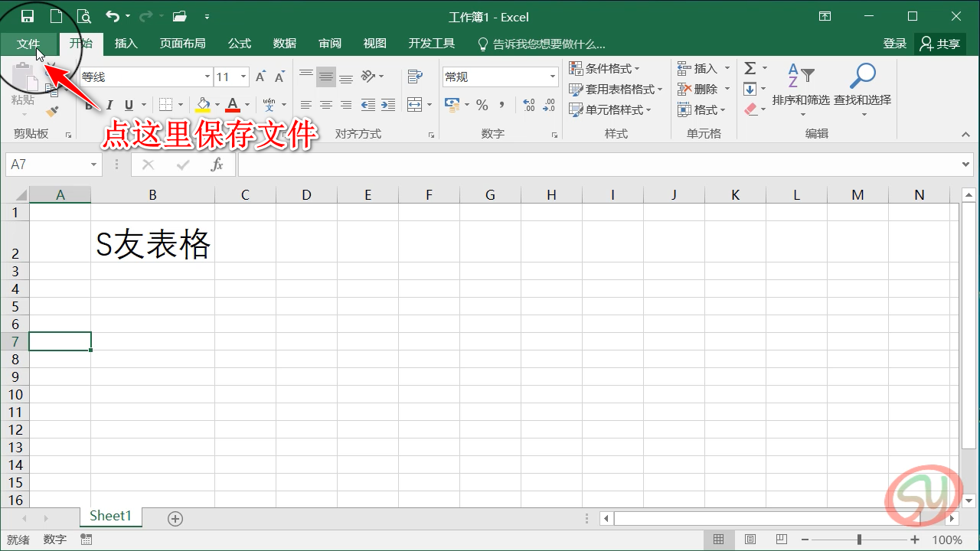Toggle wrap text icon
This screenshot has height=551, width=980.
pyautogui.click(x=415, y=77)
